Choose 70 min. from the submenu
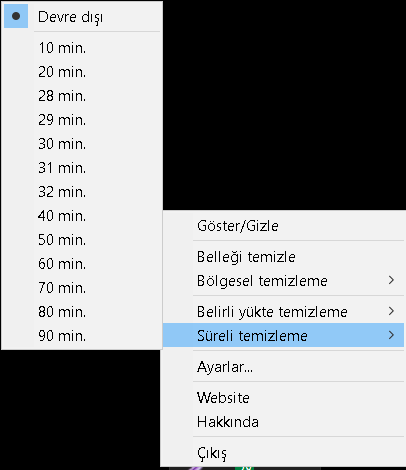406x470 pixels. tap(82, 288)
